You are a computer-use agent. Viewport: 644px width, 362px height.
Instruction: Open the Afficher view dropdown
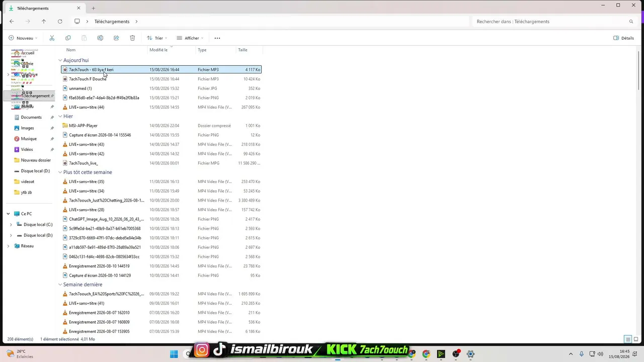(x=190, y=38)
